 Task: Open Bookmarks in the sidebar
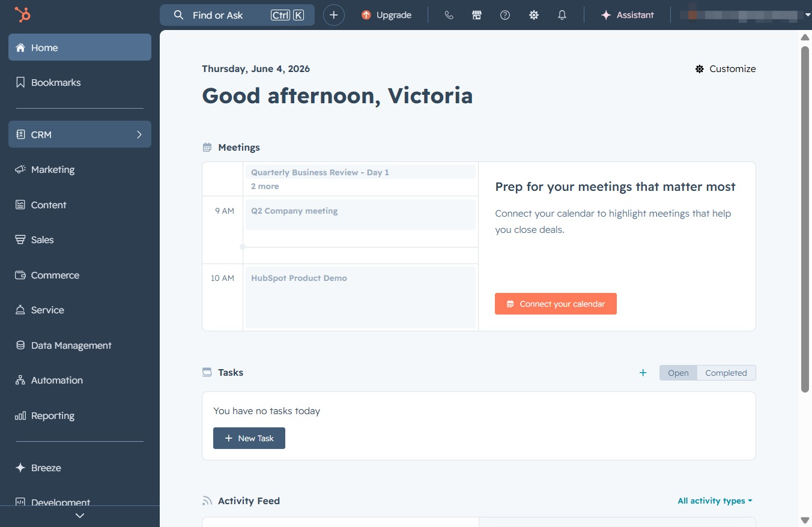point(80,82)
